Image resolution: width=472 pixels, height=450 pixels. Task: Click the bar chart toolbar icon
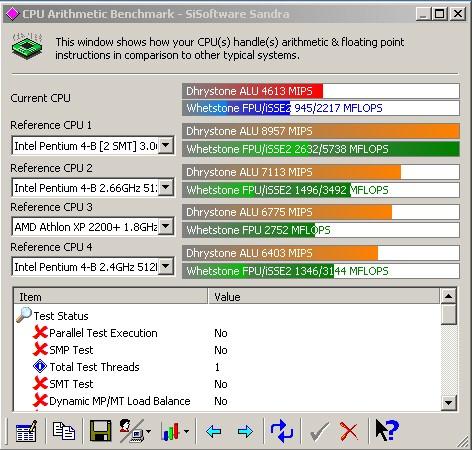pos(174,431)
